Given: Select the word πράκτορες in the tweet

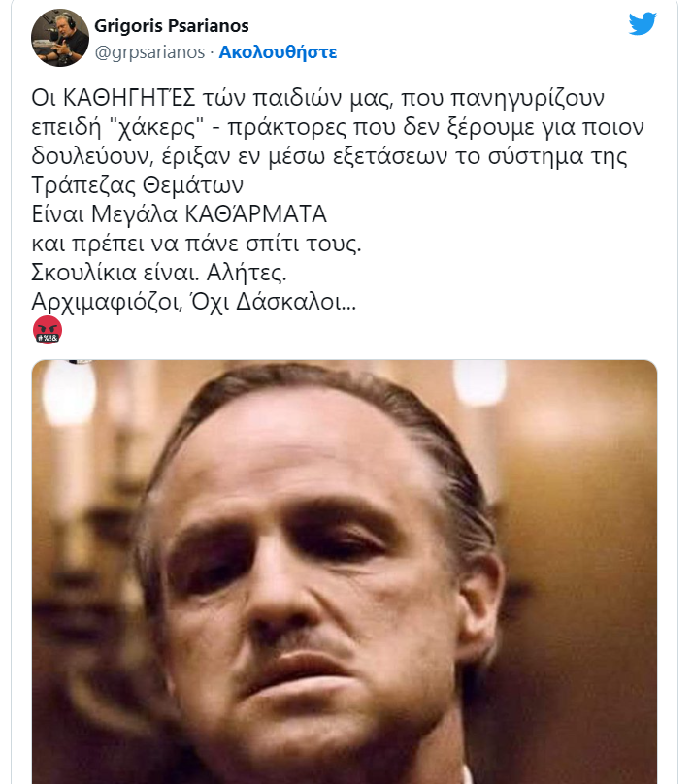Looking at the screenshot, I should (x=287, y=127).
